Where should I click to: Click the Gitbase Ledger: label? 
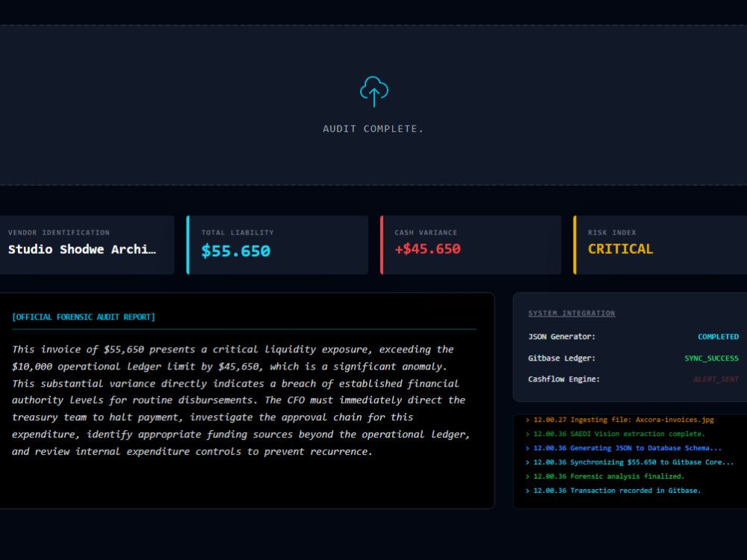(x=561, y=358)
